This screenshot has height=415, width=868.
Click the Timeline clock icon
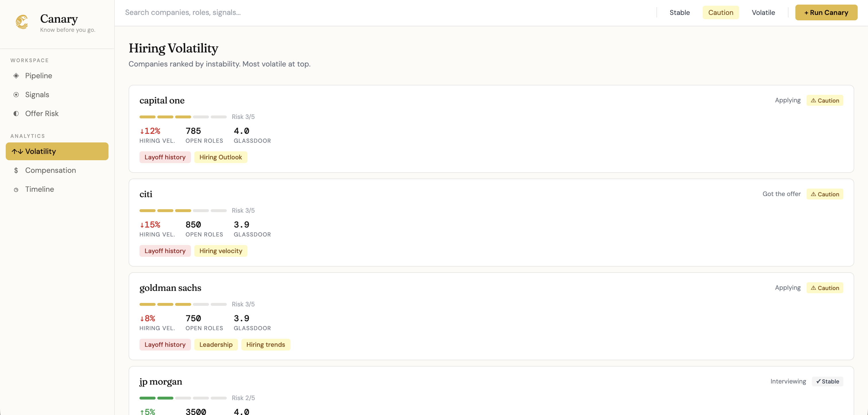[x=16, y=189]
